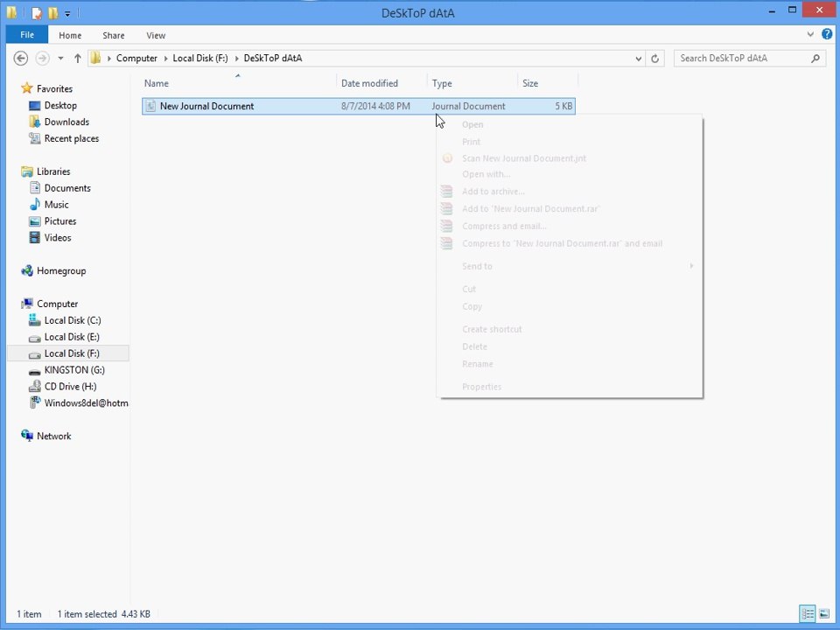Image resolution: width=840 pixels, height=630 pixels.
Task: Expand the Send to submenu
Action: 570,266
